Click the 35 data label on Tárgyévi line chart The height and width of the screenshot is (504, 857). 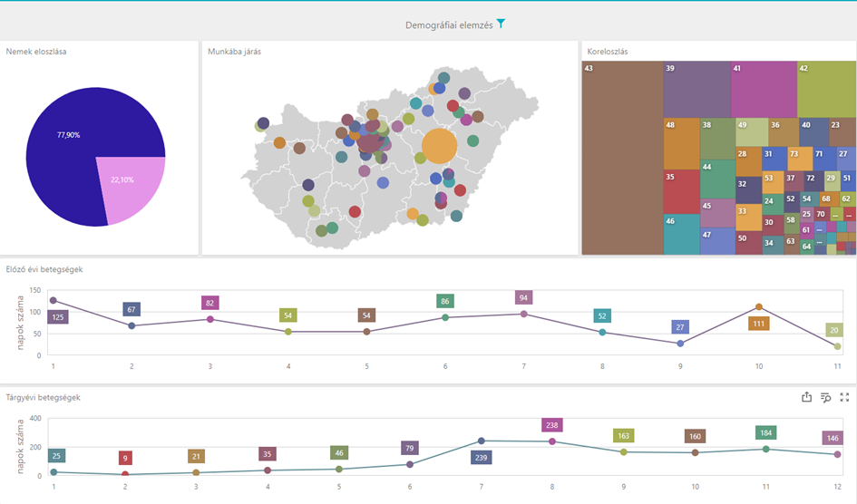(x=268, y=454)
